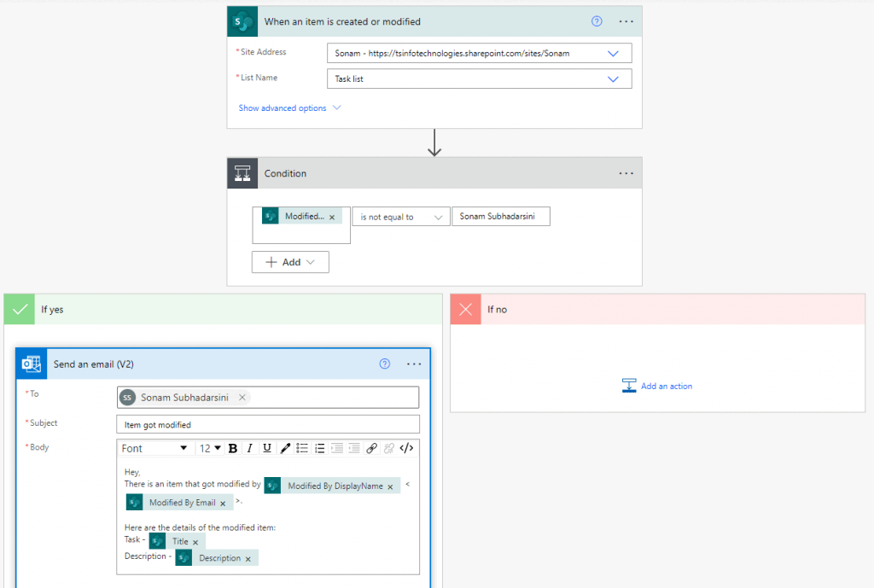Click the Send an email (V2) title
This screenshot has width=874, height=588.
94,364
